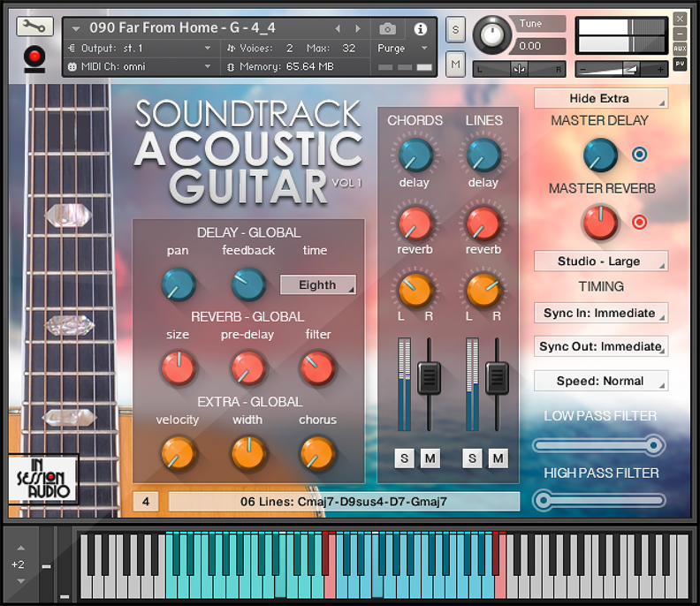Open the Purge dropdown menu
Image resolution: width=700 pixels, height=606 pixels.
pos(402,49)
